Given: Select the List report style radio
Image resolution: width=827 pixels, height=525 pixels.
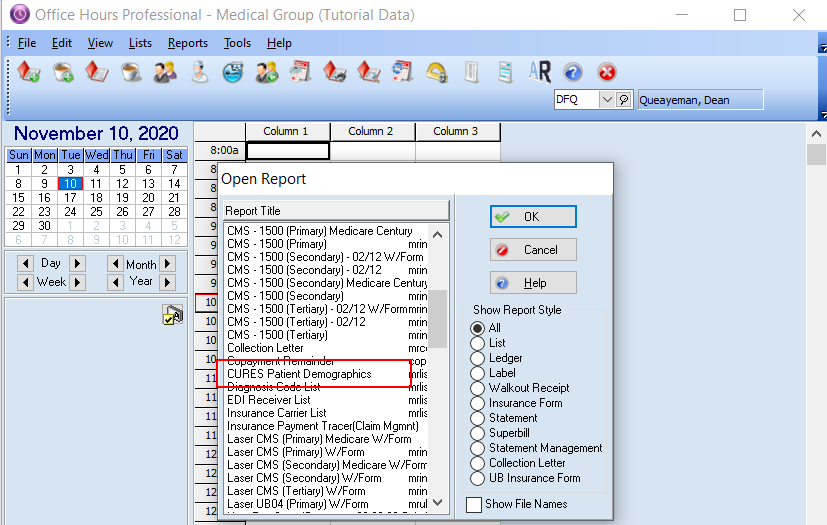Looking at the screenshot, I should (477, 343).
